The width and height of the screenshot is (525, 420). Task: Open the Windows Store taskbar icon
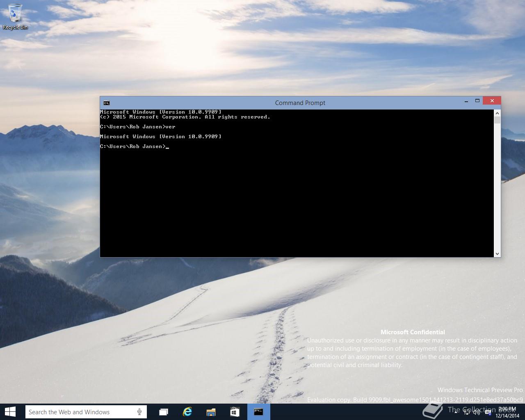pos(235,412)
